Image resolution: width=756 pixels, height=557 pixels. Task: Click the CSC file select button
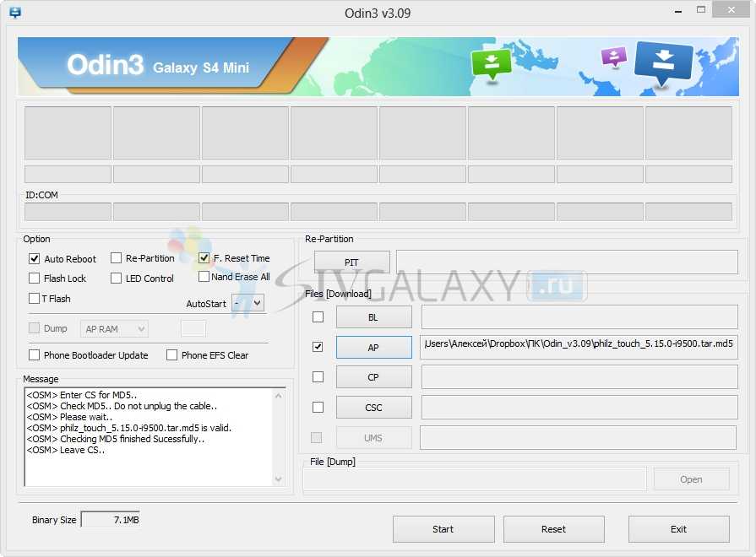(x=373, y=408)
